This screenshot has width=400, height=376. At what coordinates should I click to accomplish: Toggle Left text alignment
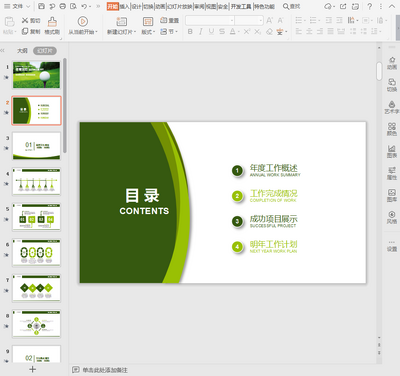(299, 32)
